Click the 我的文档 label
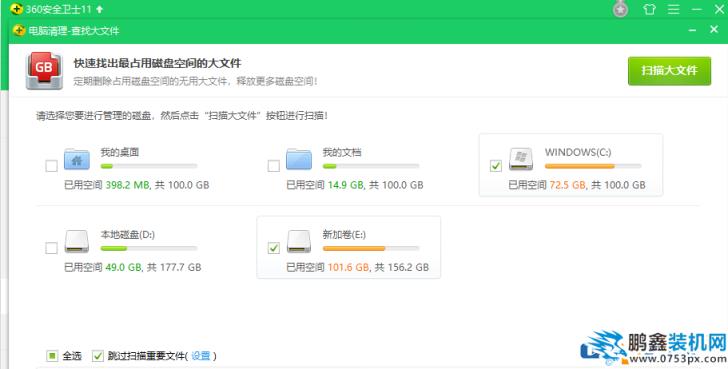Viewport: 728px width, 369px height. coord(342,152)
